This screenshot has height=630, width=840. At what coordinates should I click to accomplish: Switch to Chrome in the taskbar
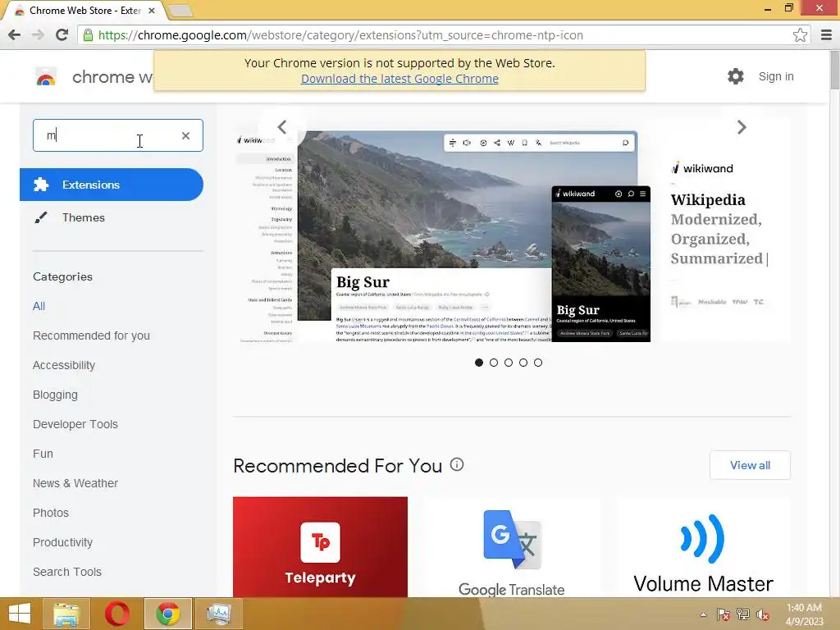[x=167, y=614]
